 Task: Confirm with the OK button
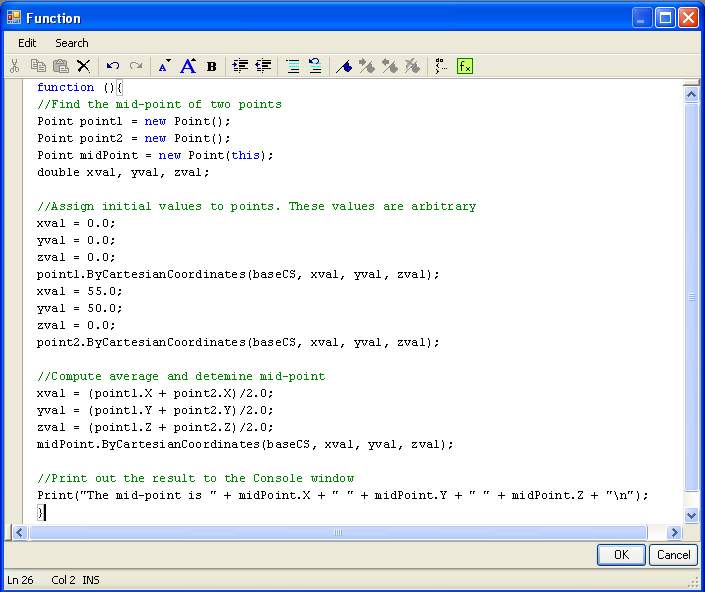point(621,555)
